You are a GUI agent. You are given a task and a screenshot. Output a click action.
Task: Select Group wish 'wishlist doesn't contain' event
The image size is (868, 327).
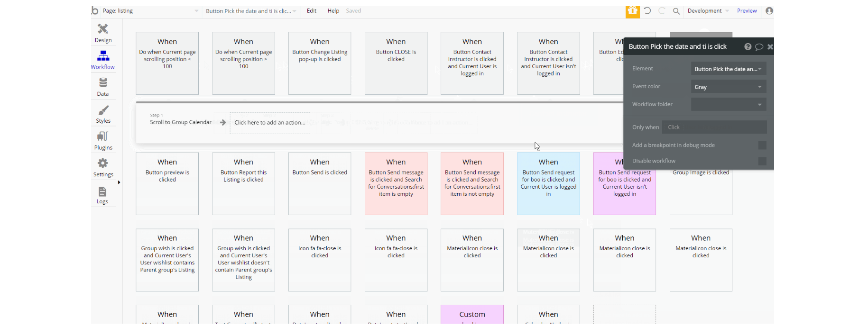243,260
